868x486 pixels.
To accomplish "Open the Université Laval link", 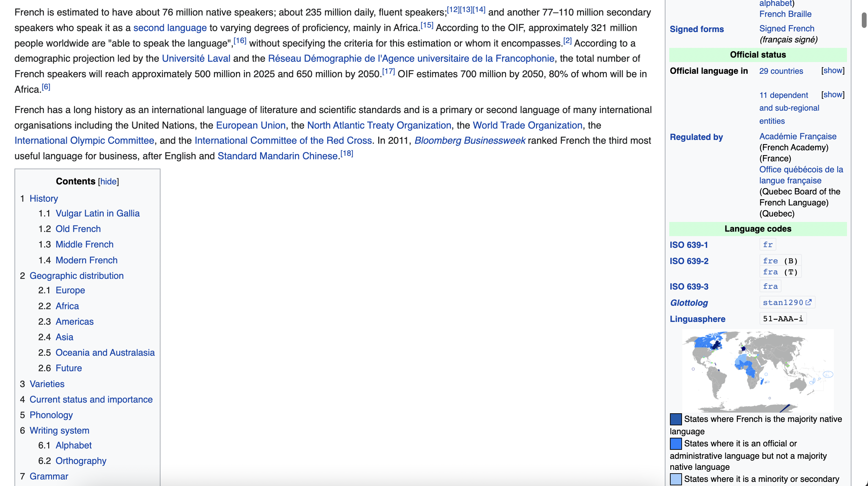I will [196, 59].
